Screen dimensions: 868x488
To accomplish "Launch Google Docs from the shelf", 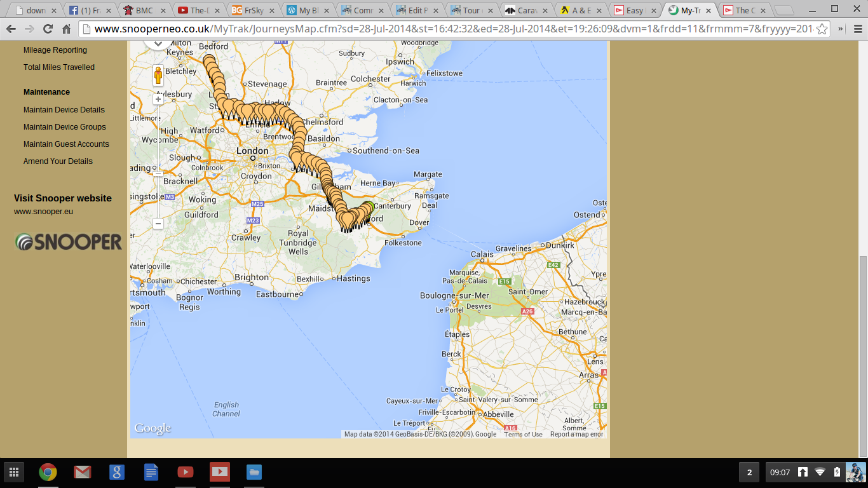I will (x=151, y=472).
